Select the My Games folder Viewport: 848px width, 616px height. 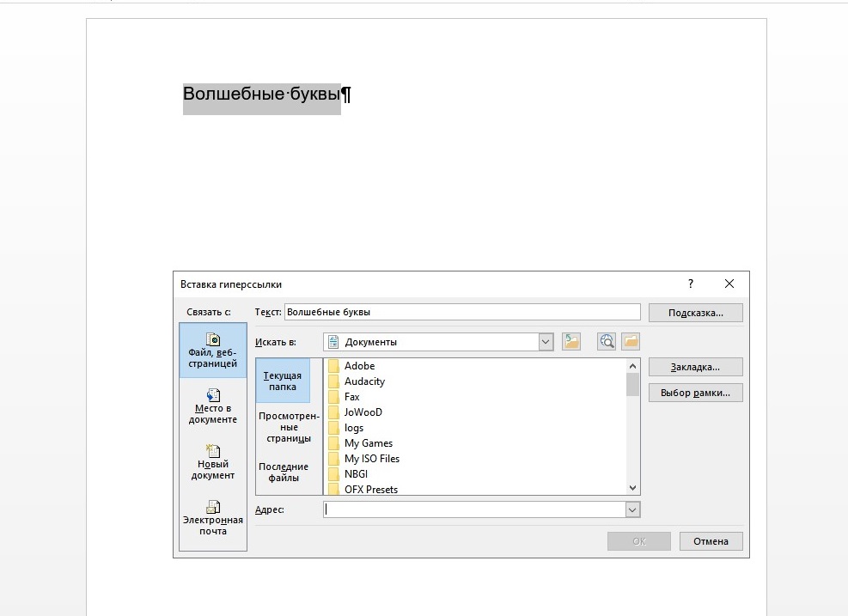click(361, 443)
